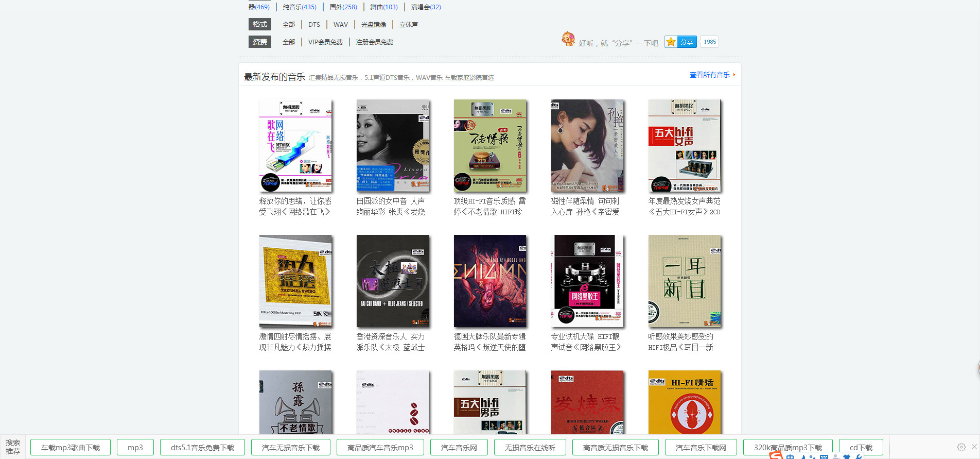Filter format by 光盘镜像

pyautogui.click(x=373, y=24)
